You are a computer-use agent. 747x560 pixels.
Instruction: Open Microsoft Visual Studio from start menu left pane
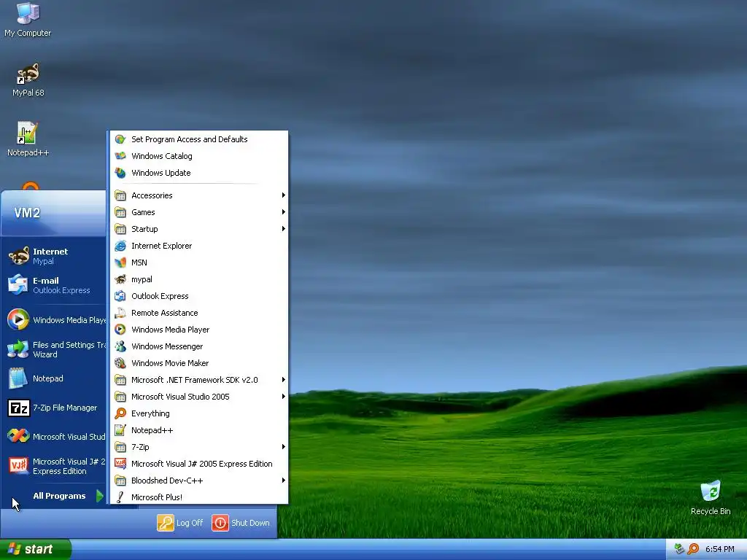pyautogui.click(x=54, y=436)
